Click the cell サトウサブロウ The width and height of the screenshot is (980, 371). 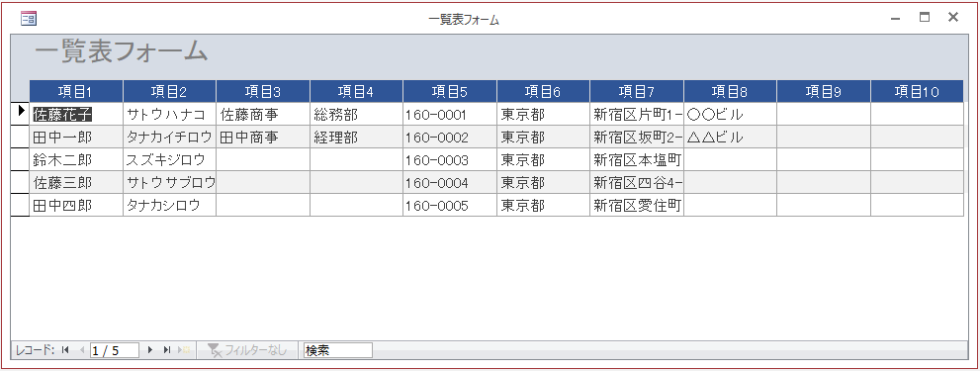(x=169, y=182)
